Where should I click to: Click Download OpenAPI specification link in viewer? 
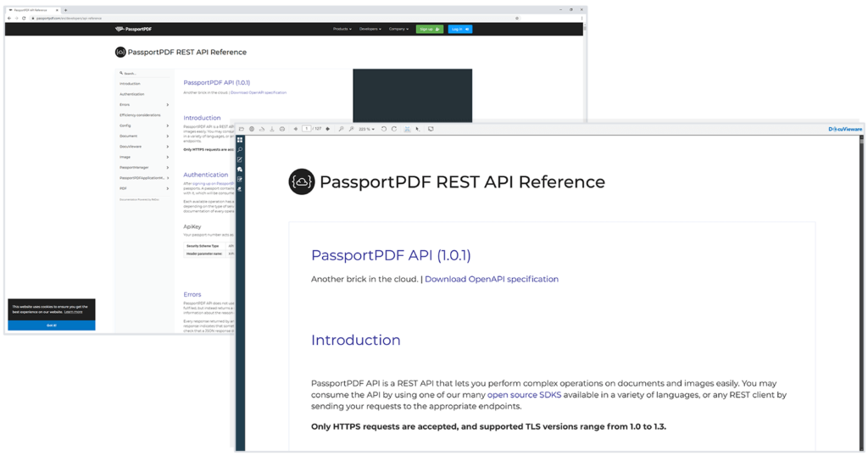pyautogui.click(x=492, y=279)
